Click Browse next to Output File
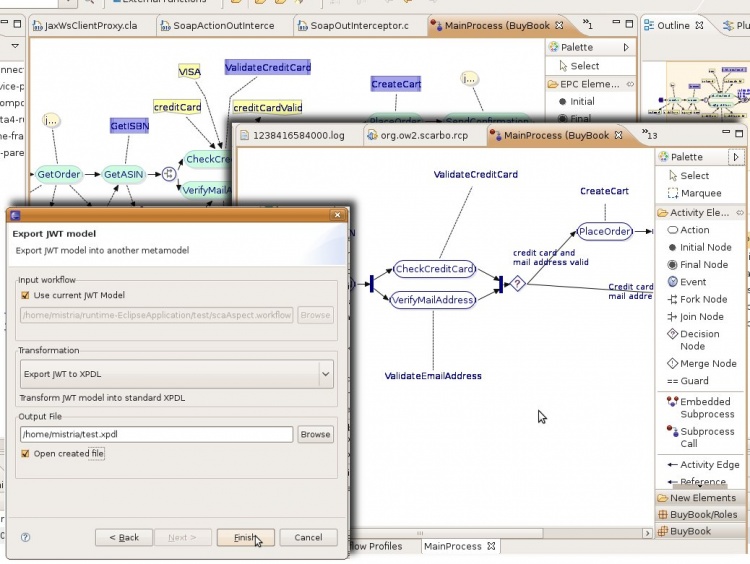The width and height of the screenshot is (750, 564). 315,434
